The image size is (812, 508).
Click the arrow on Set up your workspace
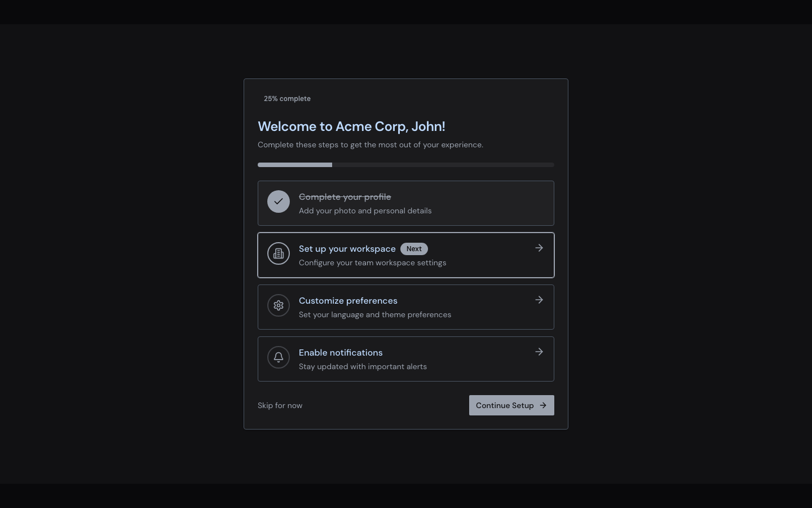[x=539, y=248]
